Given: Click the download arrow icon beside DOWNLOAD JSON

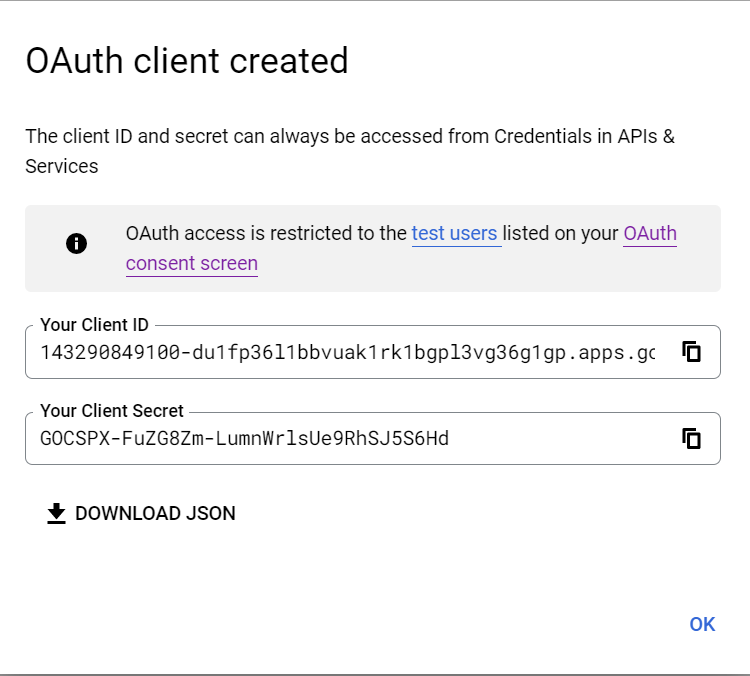Looking at the screenshot, I should pos(56,513).
